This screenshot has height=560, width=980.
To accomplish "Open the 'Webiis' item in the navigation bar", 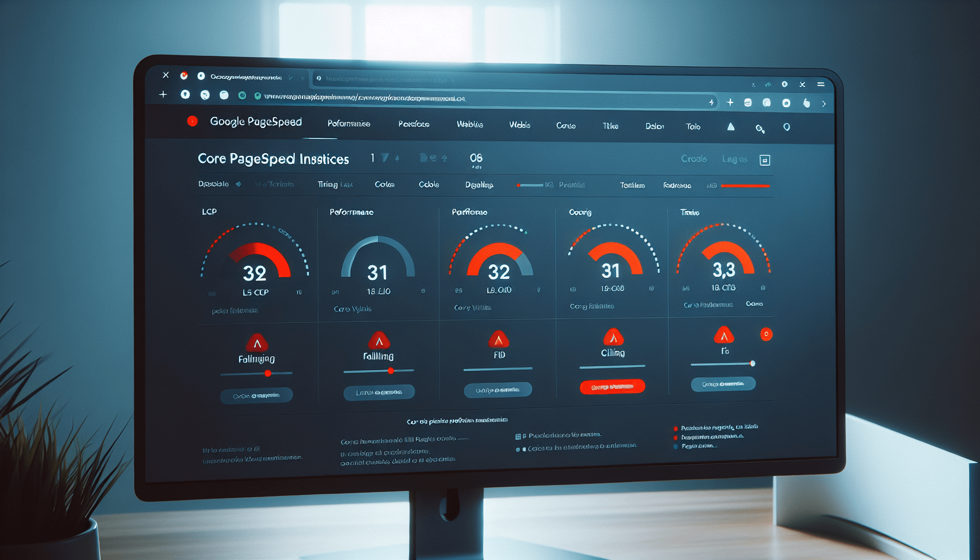I will [x=470, y=125].
